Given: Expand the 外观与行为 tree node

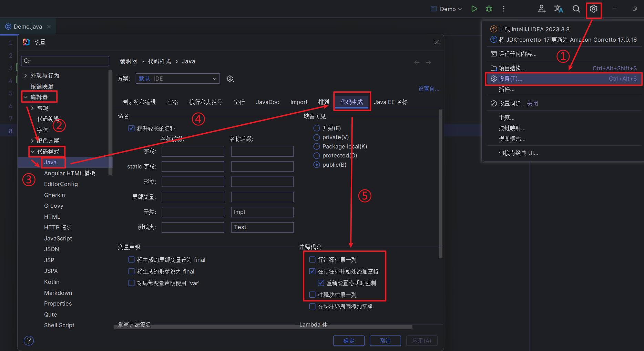Looking at the screenshot, I should (25, 75).
